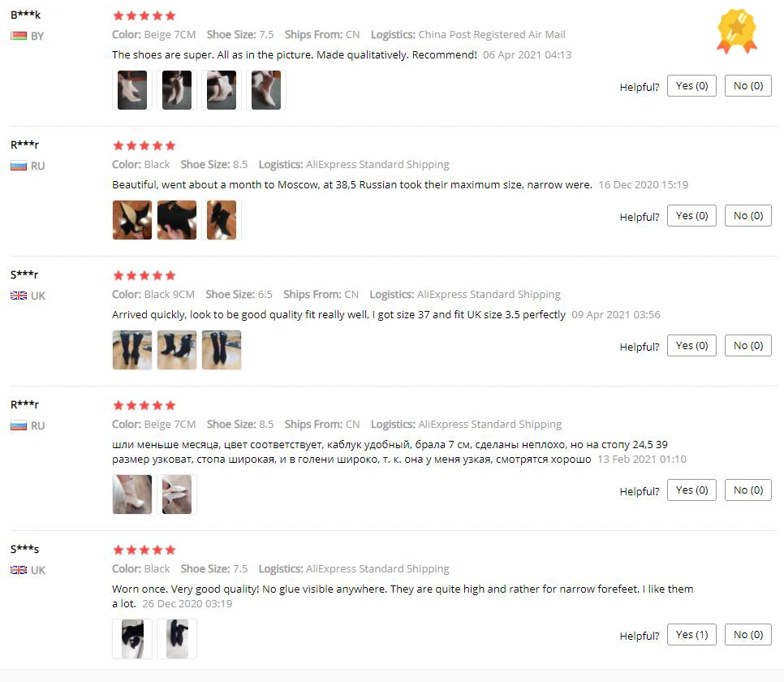Screen dimensions: 784x682
Task: Click the gold medal badge icon
Action: 737,31
